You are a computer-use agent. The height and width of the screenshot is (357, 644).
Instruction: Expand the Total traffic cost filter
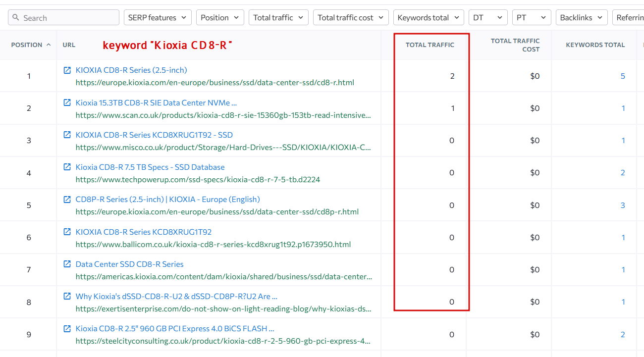pos(351,17)
